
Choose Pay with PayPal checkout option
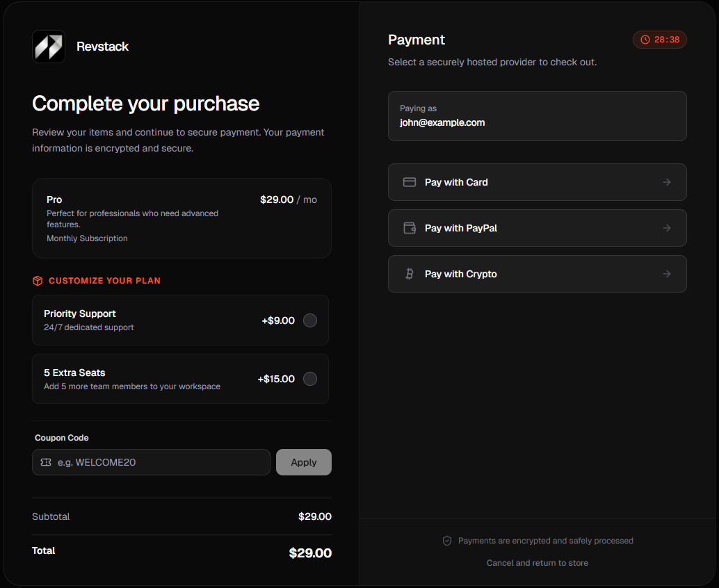537,228
